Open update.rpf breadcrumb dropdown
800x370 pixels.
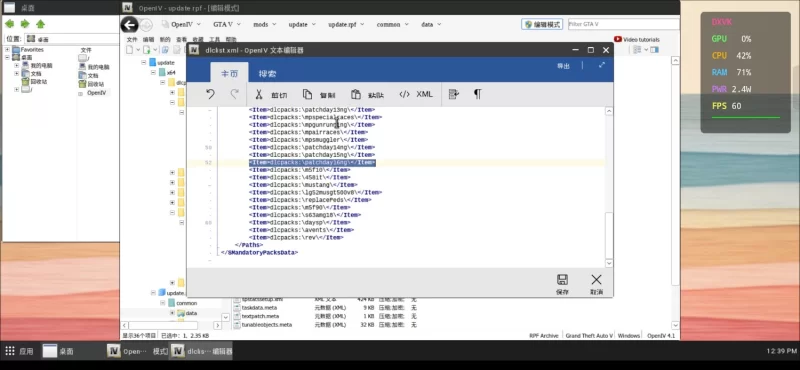pyautogui.click(x=363, y=24)
